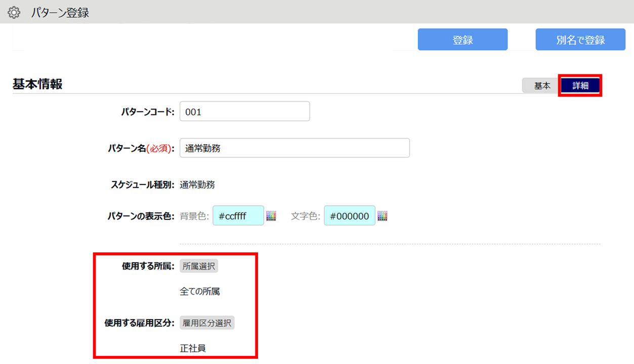
Task: Click the 背景色 #ccffff color field
Action: tap(238, 216)
